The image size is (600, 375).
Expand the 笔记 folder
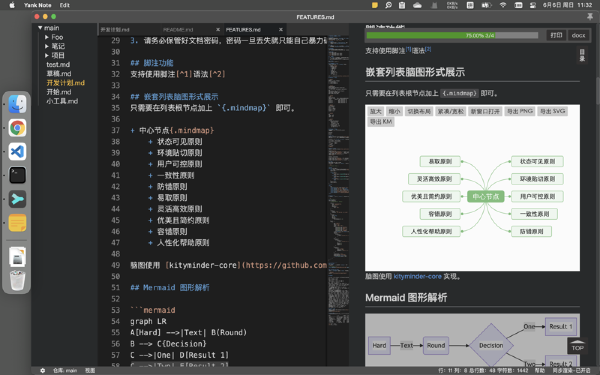pyautogui.click(x=47, y=46)
